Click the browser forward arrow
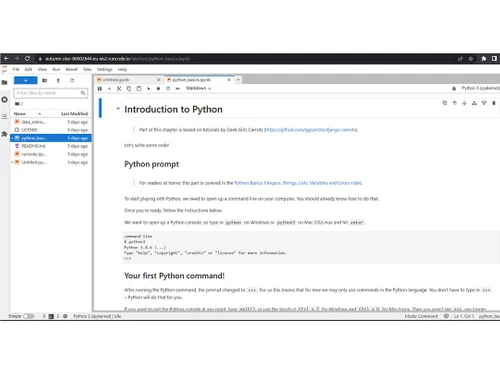 point(17,58)
